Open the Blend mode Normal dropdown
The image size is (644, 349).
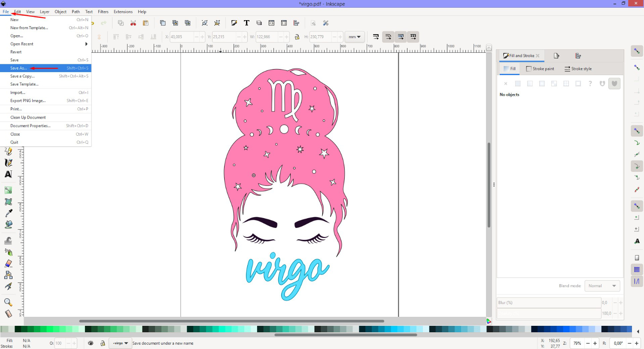(602, 286)
